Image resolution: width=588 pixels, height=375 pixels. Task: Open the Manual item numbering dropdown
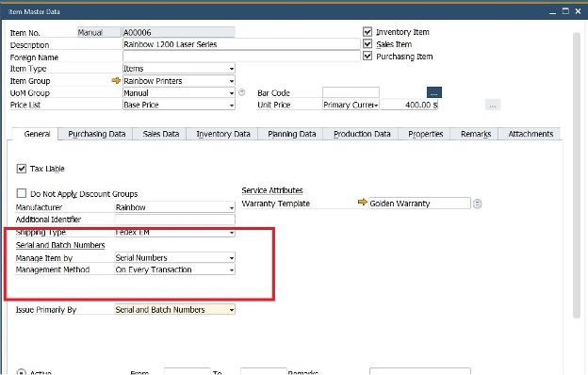99,33
